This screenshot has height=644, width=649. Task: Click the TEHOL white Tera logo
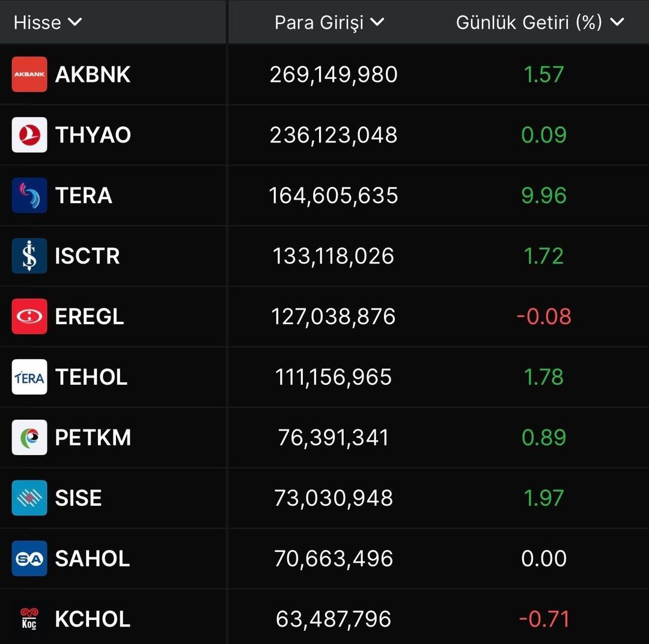[x=29, y=377]
